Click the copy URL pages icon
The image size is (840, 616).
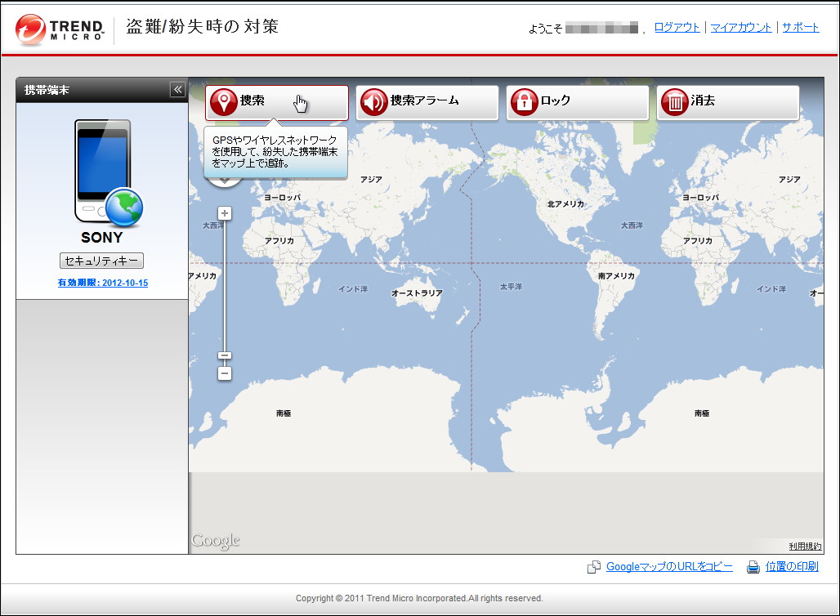click(593, 567)
